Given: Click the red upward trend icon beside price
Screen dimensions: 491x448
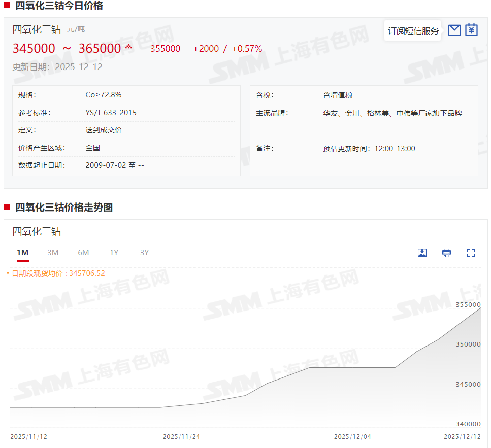Looking at the screenshot, I should pyautogui.click(x=128, y=47).
